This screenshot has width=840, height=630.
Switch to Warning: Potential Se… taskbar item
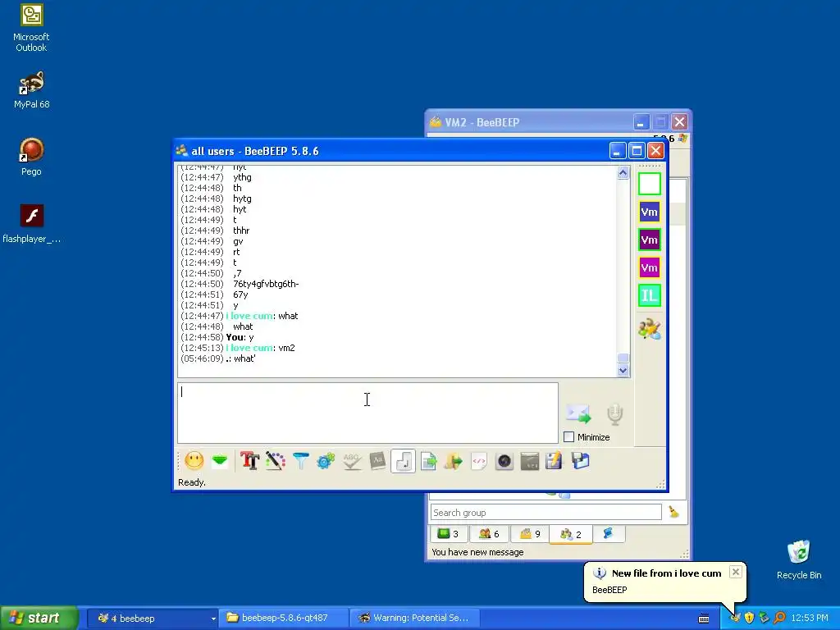[414, 618]
